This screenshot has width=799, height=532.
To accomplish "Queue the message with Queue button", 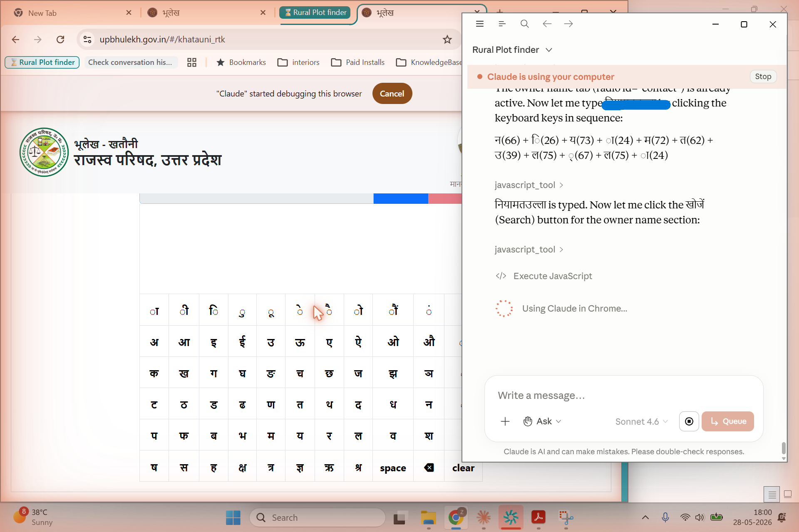I will 727,421.
